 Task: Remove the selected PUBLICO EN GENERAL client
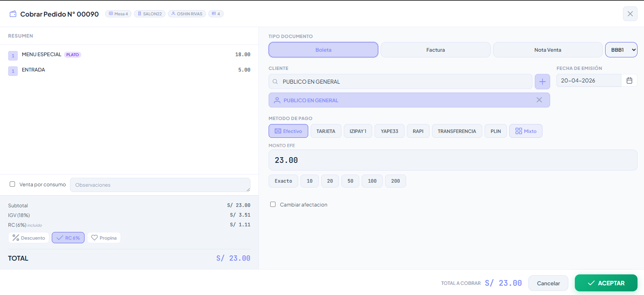tap(539, 100)
